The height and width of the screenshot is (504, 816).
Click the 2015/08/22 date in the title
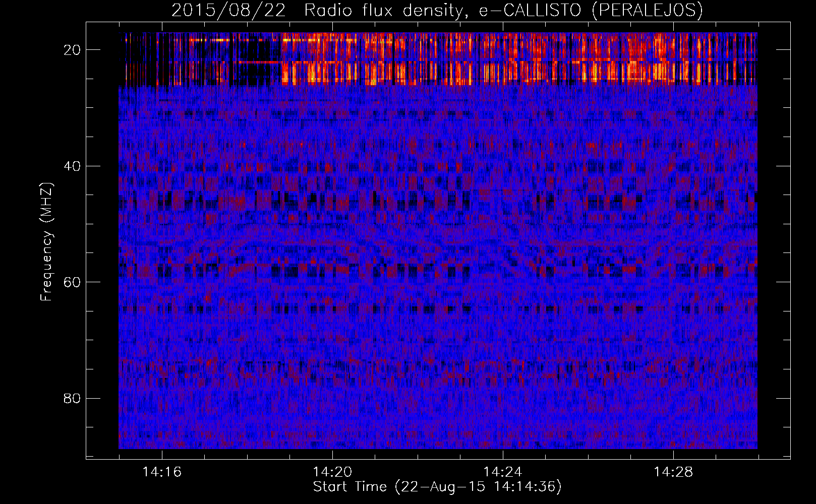point(229,10)
